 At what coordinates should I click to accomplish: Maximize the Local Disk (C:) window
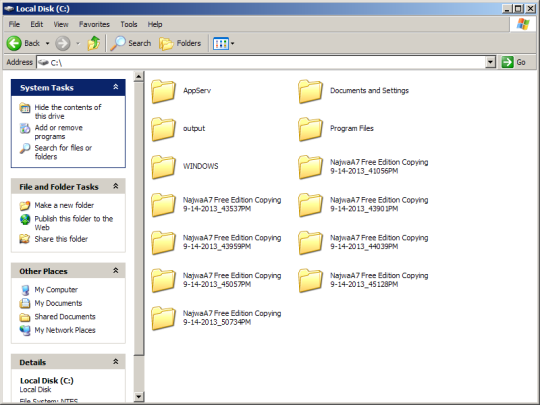(x=518, y=9)
